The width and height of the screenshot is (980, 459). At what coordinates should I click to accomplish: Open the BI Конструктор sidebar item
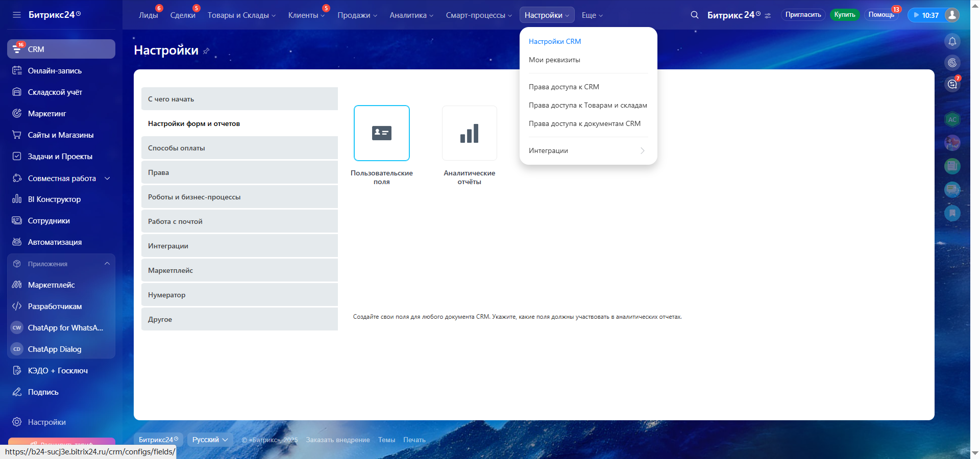(x=54, y=199)
